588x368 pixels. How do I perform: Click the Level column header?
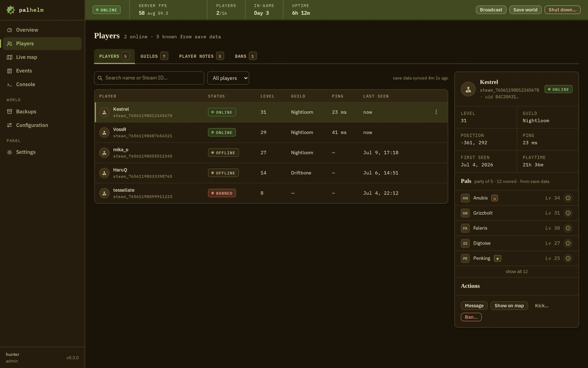[x=267, y=96]
